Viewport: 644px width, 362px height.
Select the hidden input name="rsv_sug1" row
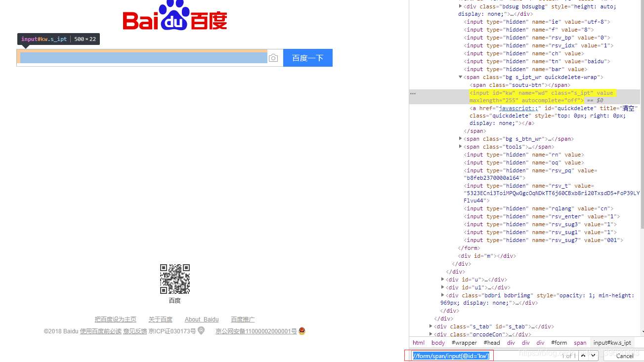(x=540, y=232)
